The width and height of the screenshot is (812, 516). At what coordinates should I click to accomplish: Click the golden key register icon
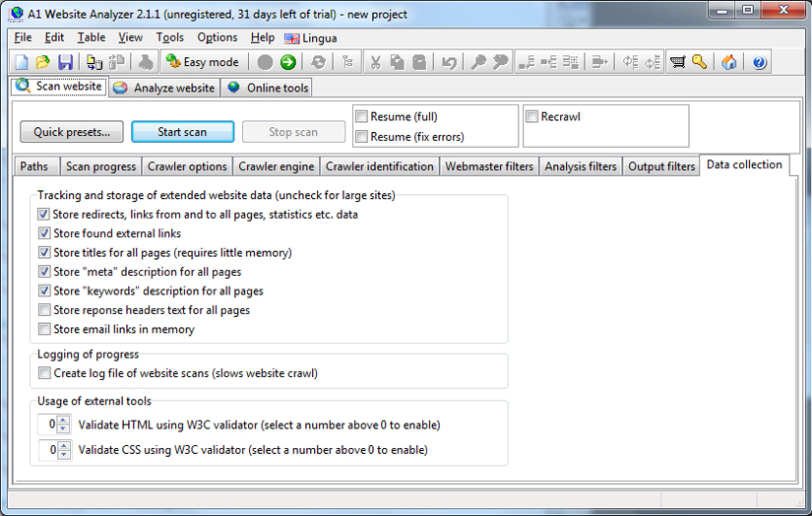(700, 62)
